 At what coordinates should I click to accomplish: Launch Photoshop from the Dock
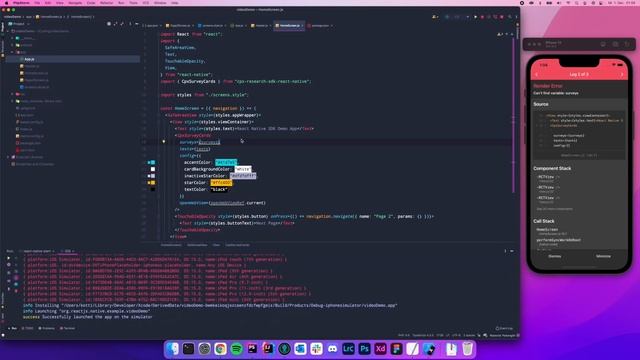point(364,349)
